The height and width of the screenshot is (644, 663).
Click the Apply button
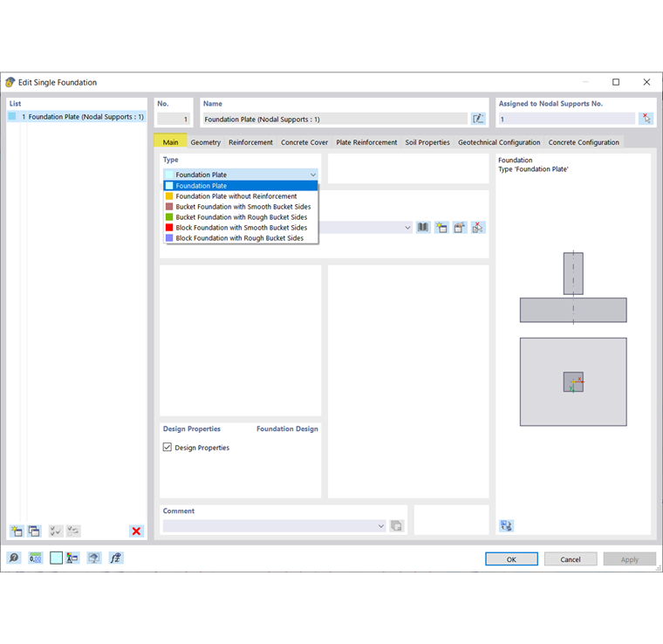[630, 559]
